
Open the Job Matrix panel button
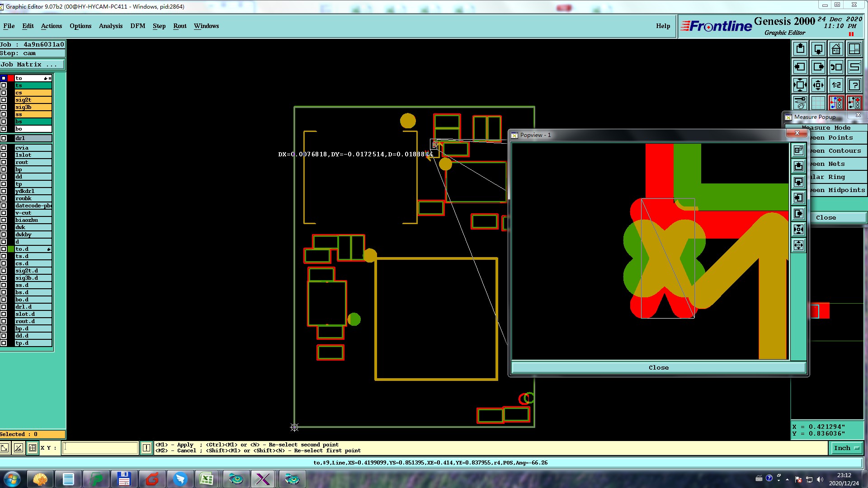(x=32, y=65)
